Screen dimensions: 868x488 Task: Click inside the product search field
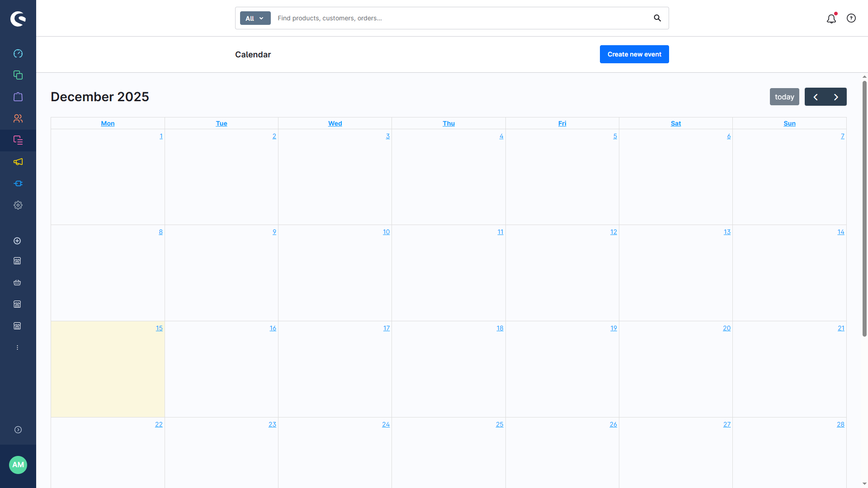(x=452, y=18)
